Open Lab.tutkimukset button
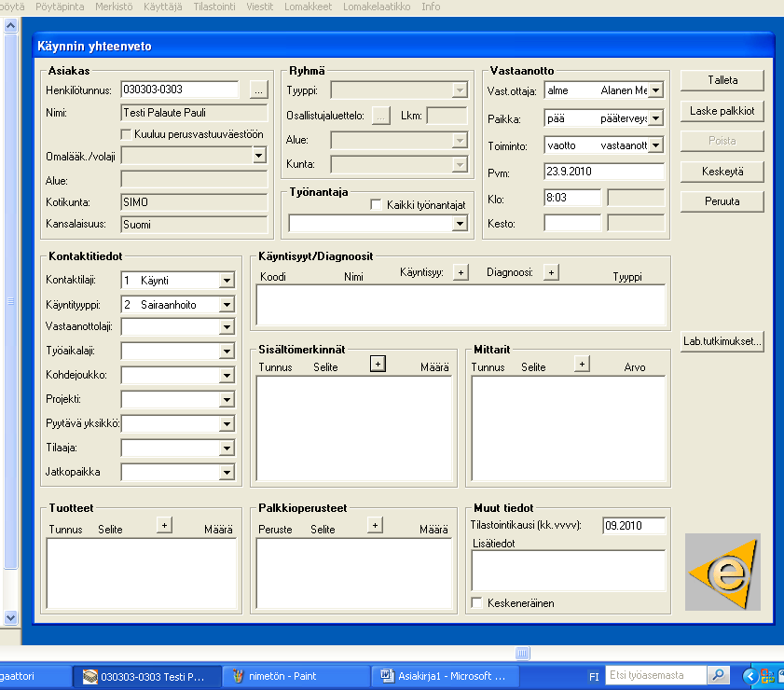The height and width of the screenshot is (690, 784). (x=722, y=341)
